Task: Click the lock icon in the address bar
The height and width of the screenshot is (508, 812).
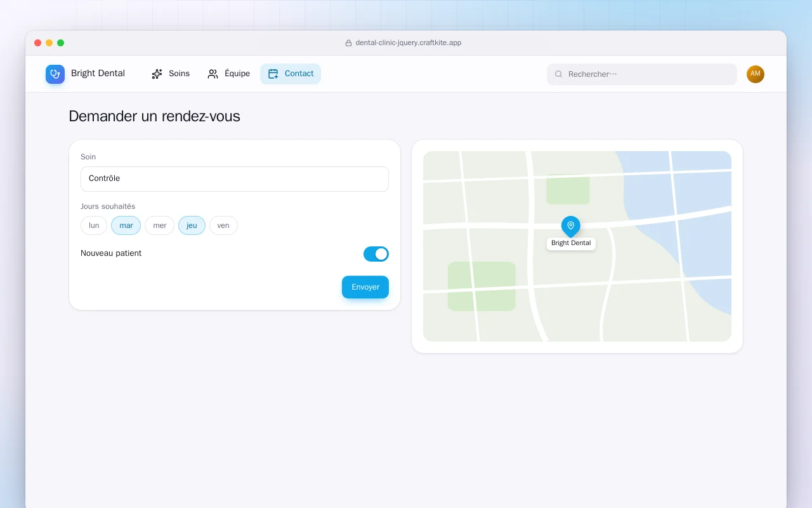Action: (348, 43)
